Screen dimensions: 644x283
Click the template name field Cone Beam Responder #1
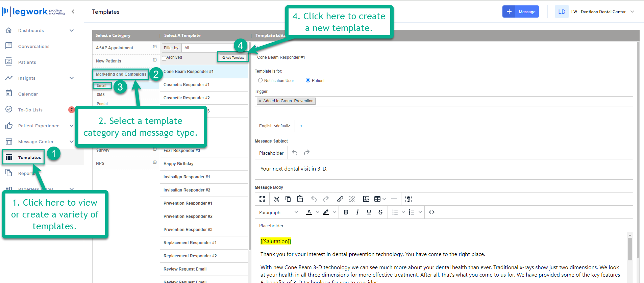pos(444,57)
